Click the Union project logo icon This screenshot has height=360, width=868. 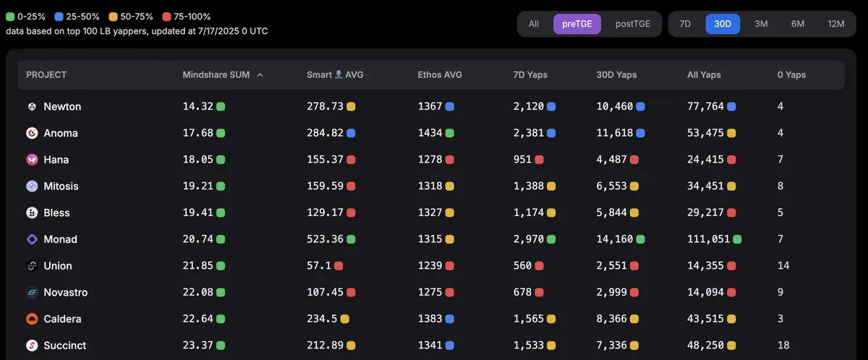point(32,266)
